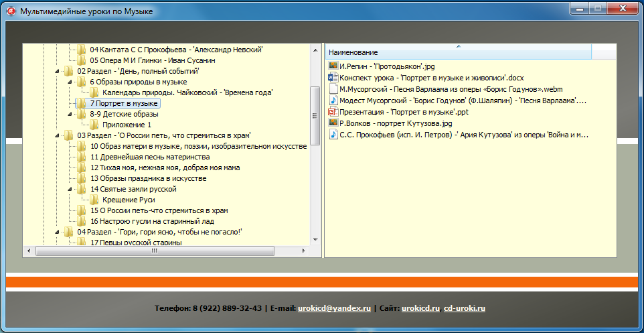Click folder icon of '10 Образ матери в музыке'
The image size is (644, 333).
81,146
